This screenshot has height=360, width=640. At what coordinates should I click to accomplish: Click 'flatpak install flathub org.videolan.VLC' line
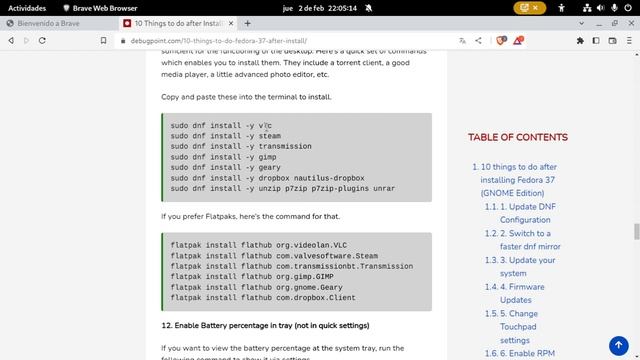pos(259,245)
